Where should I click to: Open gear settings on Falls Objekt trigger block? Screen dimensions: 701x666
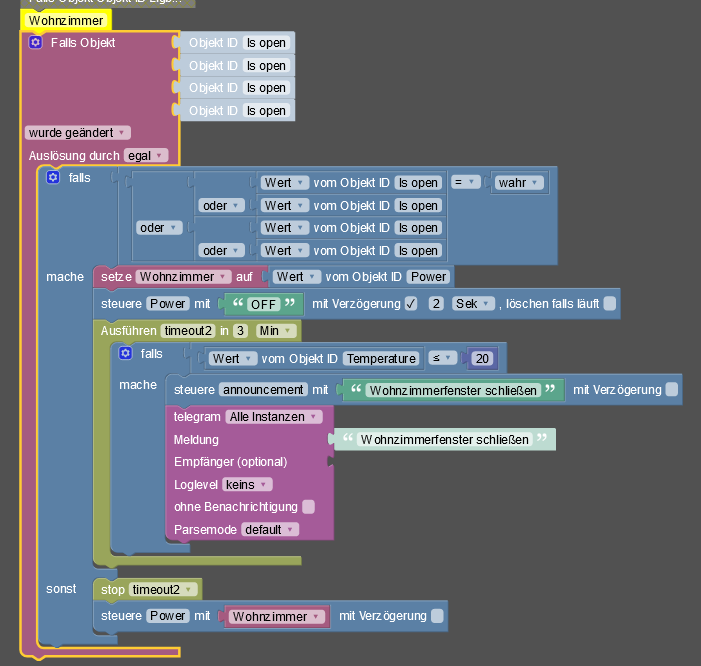(35, 42)
